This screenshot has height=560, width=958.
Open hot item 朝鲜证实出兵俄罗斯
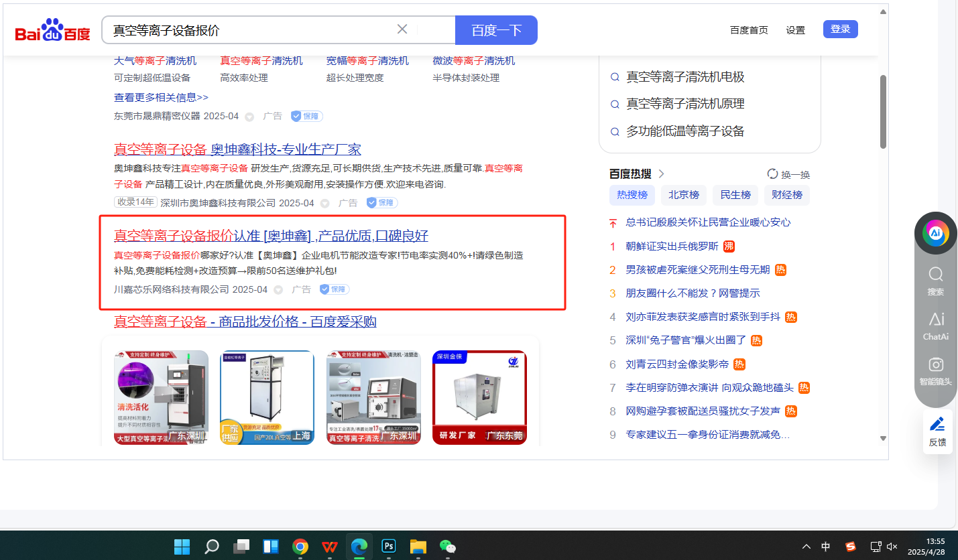coord(672,246)
